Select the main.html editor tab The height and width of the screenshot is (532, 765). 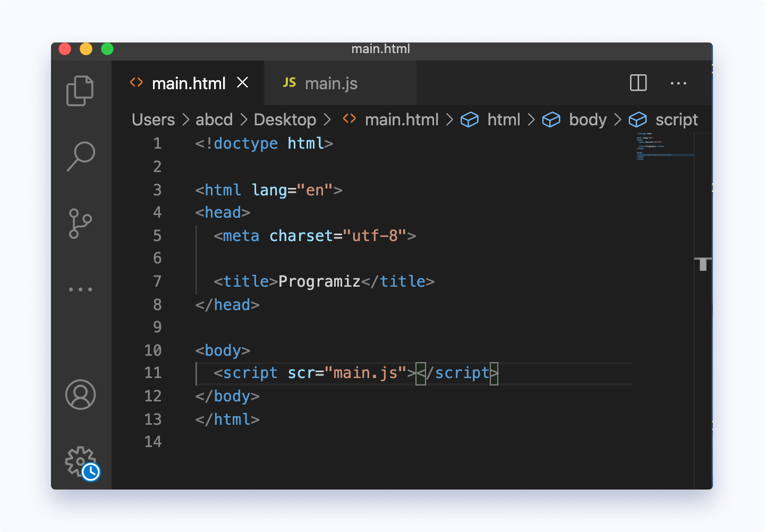(x=188, y=83)
